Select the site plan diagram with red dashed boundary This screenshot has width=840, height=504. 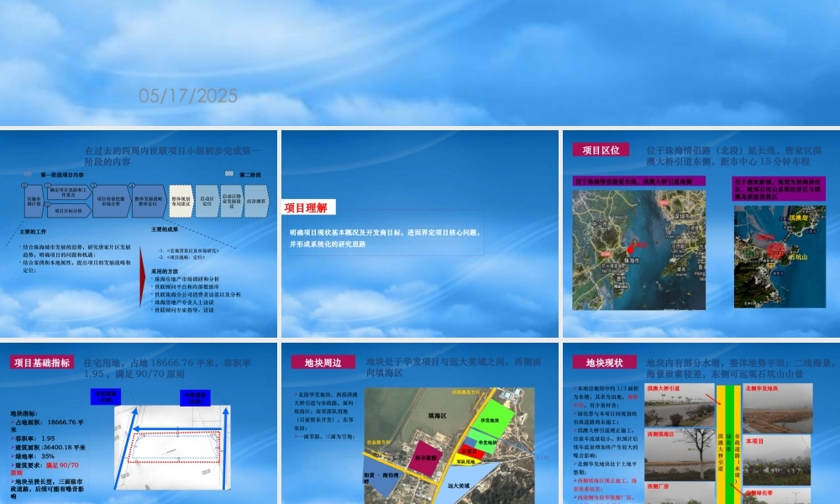point(172,447)
